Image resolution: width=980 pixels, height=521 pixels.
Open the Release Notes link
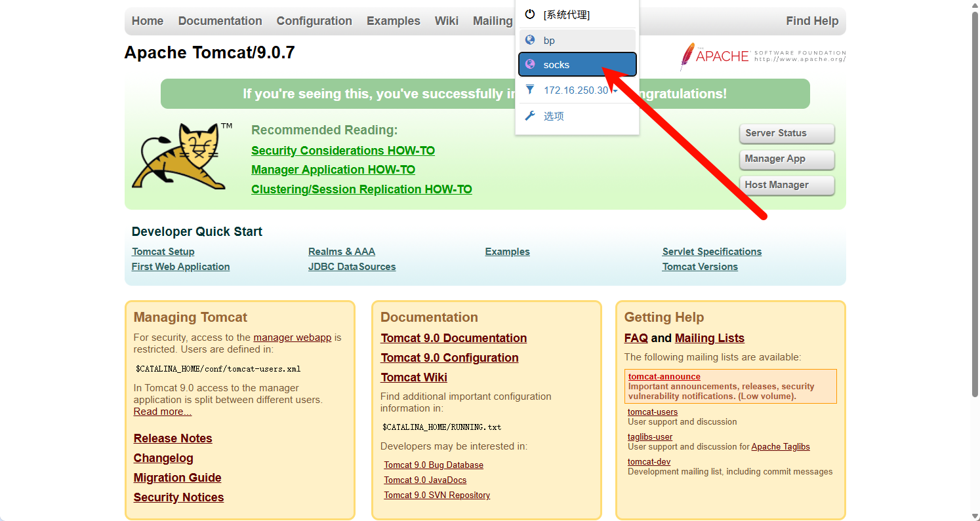tap(173, 438)
